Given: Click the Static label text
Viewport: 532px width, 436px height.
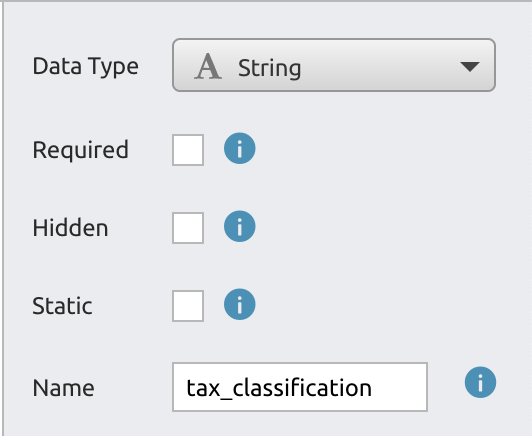Looking at the screenshot, I should click(62, 306).
